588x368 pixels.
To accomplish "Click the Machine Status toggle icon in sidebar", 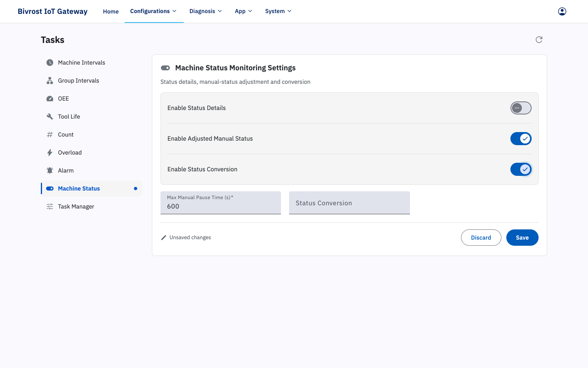I will click(50, 188).
